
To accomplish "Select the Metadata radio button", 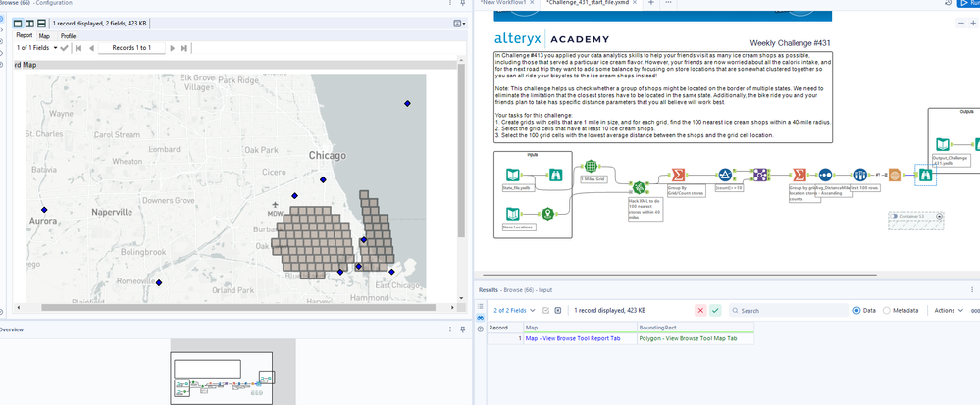I will click(x=886, y=310).
